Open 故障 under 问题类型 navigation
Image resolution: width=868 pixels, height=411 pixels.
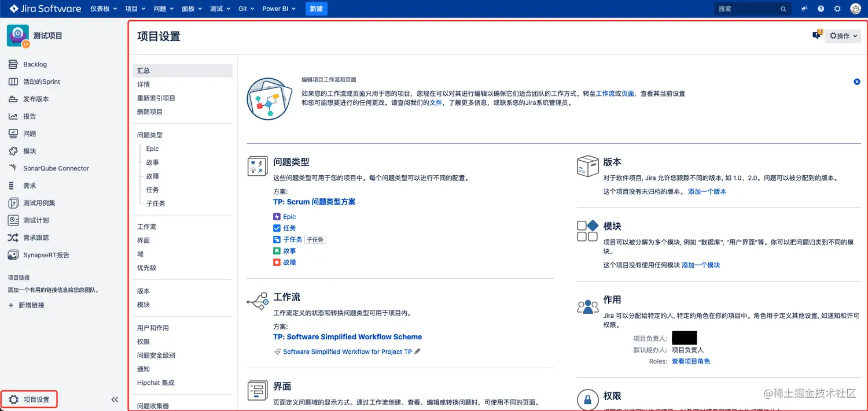point(153,176)
